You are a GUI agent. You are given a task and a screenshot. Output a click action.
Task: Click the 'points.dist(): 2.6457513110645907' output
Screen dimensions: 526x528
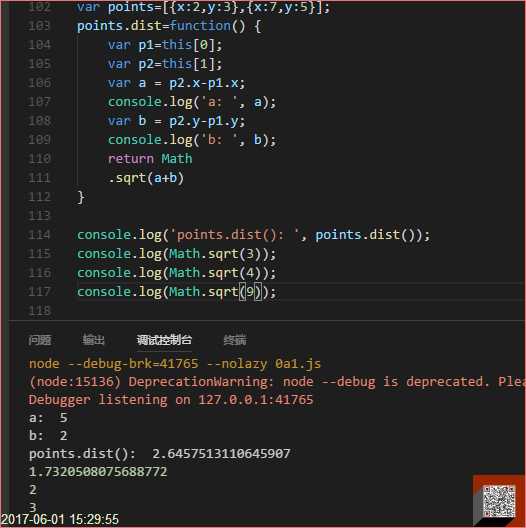pyautogui.click(x=160, y=454)
